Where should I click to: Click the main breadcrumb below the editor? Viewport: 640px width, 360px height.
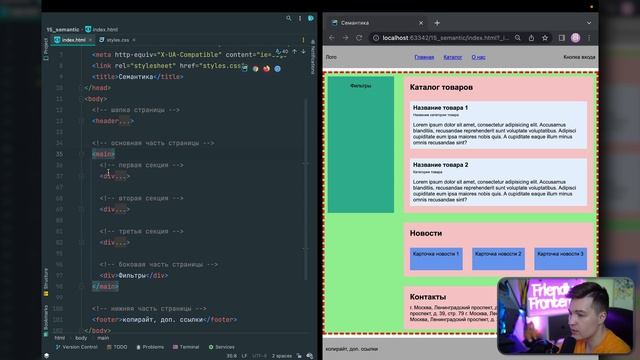click(103, 338)
